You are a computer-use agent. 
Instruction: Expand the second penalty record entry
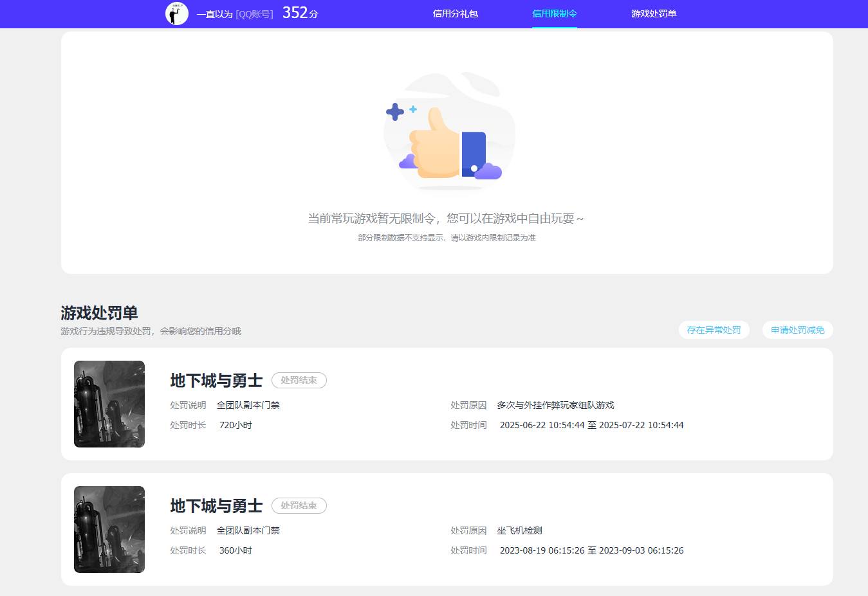pos(446,529)
